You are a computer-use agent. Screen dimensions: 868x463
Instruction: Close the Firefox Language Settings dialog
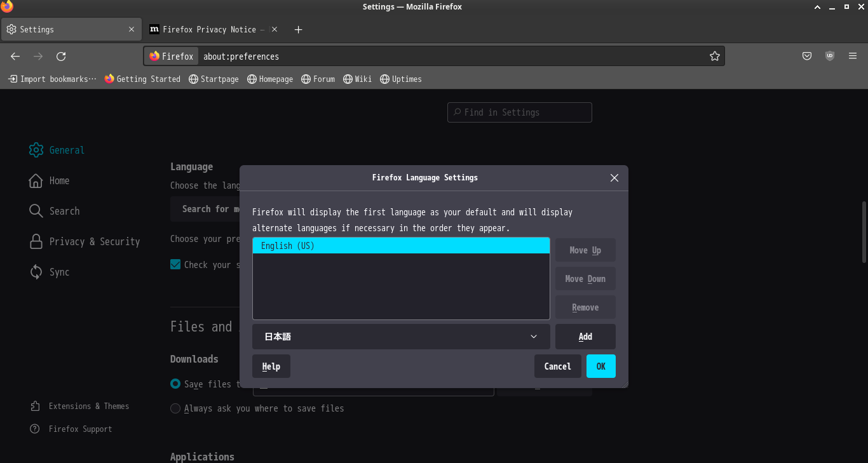pyautogui.click(x=614, y=178)
